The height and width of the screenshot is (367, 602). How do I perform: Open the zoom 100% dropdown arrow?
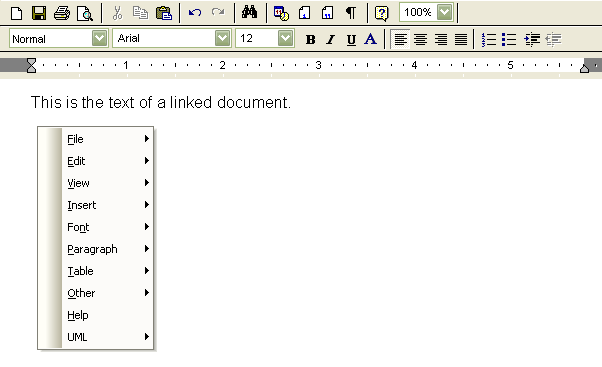pyautogui.click(x=445, y=12)
